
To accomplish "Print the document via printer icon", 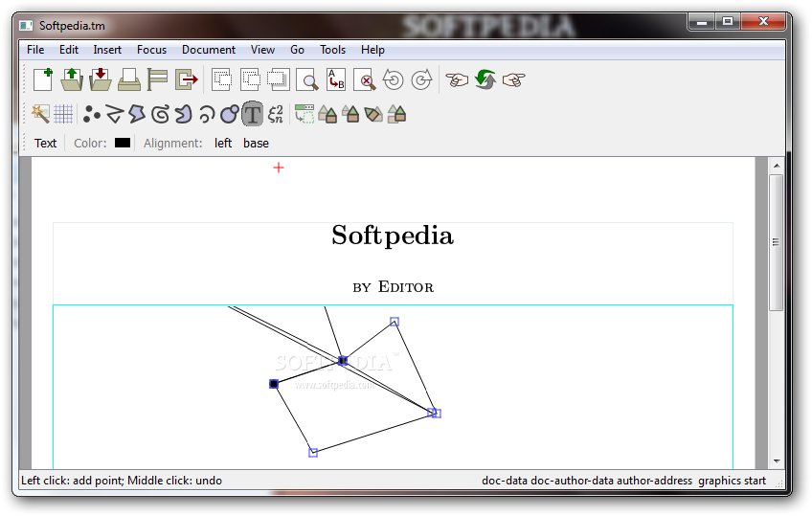I will [129, 79].
